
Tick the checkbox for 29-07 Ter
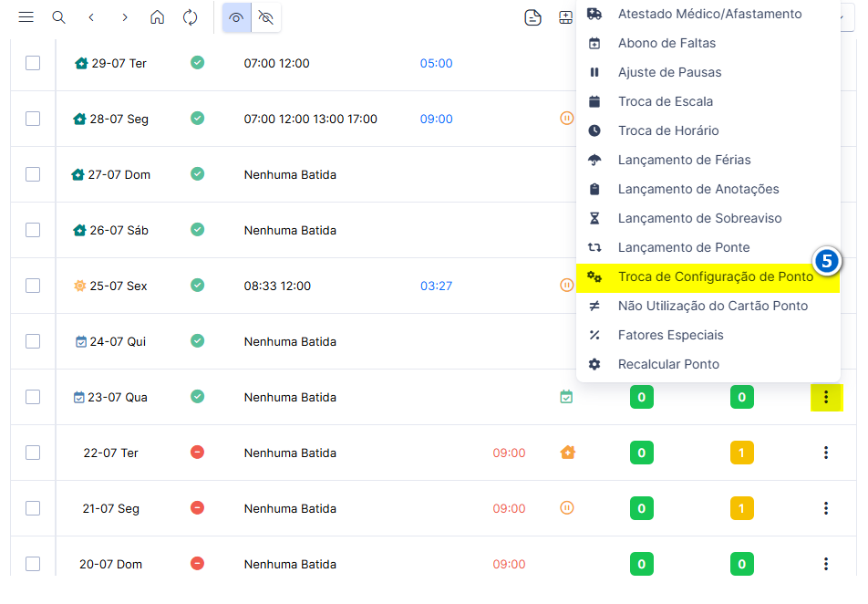pos(33,63)
